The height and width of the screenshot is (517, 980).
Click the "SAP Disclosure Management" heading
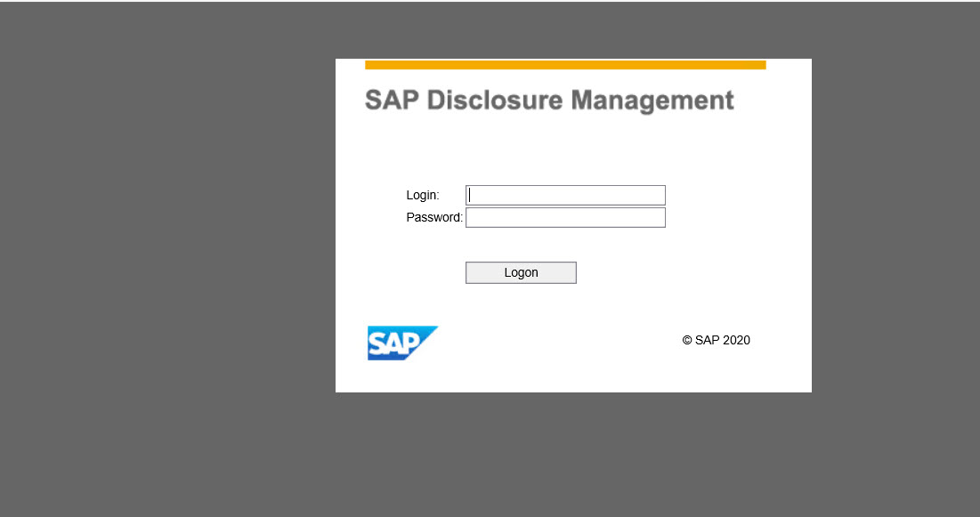tap(549, 101)
